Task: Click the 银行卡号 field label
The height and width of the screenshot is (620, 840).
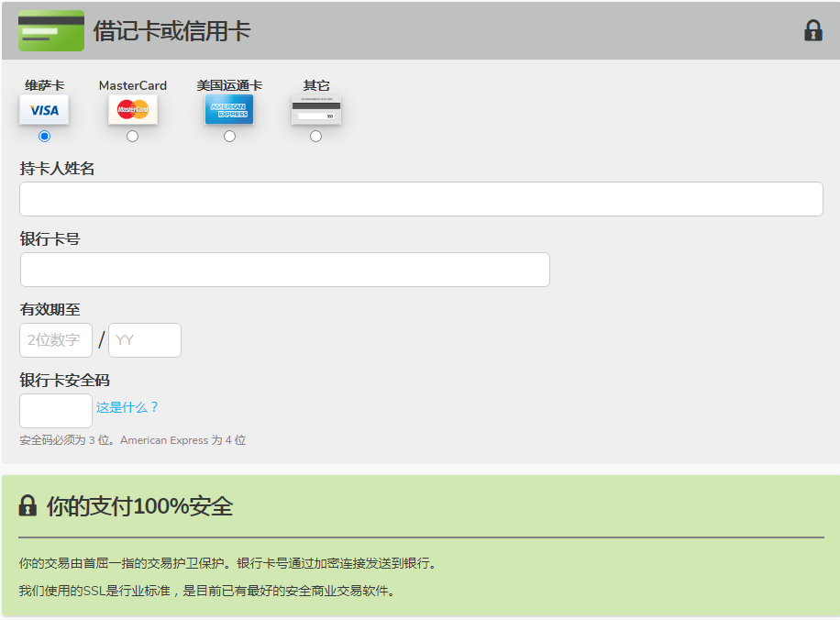Action: [50, 239]
